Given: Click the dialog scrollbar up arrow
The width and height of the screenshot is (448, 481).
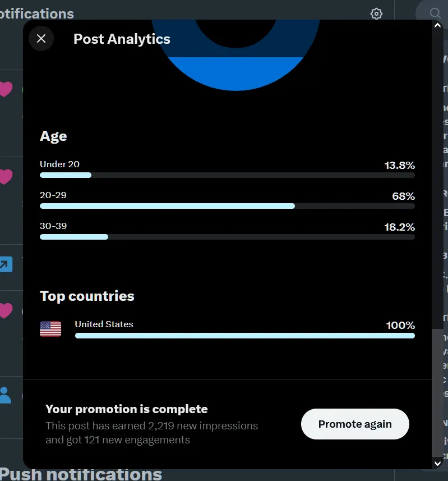Looking at the screenshot, I should (x=438, y=25).
